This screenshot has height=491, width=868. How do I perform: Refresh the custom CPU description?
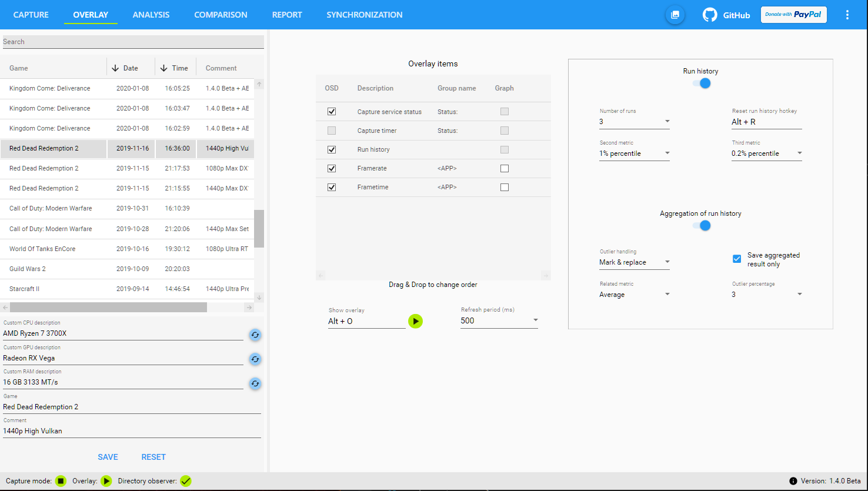(x=255, y=335)
